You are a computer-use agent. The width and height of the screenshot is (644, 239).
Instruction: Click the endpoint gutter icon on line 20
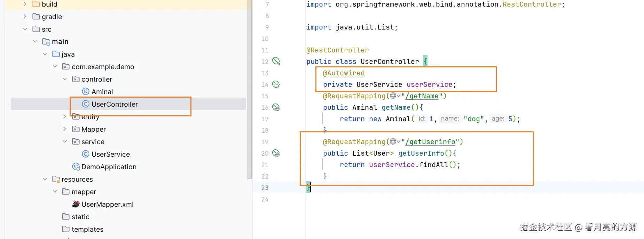click(x=276, y=153)
